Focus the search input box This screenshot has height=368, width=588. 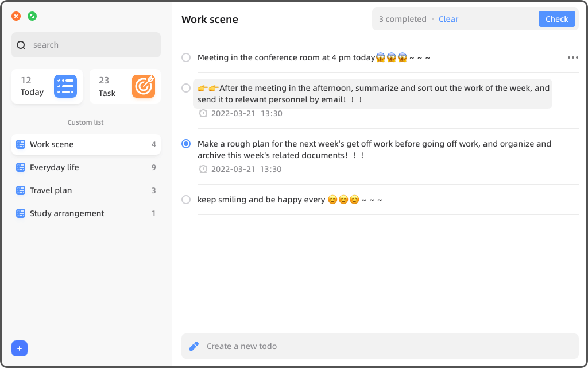92,45
